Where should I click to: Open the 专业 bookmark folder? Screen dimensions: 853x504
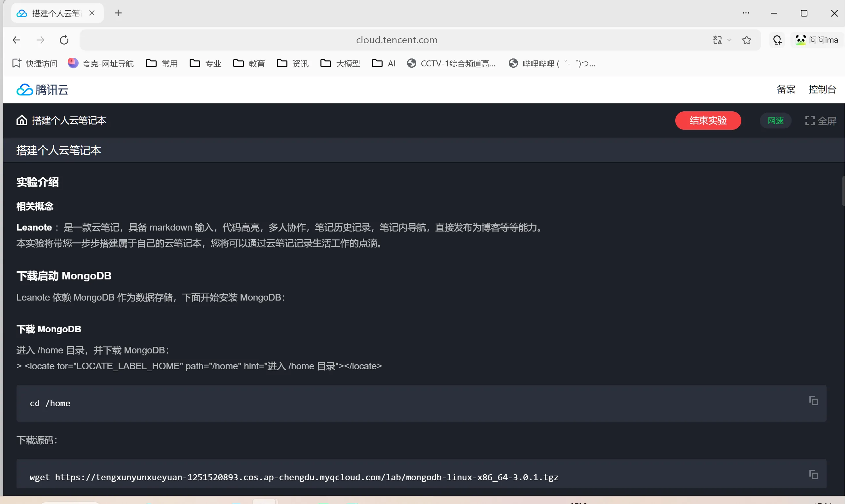click(x=205, y=63)
